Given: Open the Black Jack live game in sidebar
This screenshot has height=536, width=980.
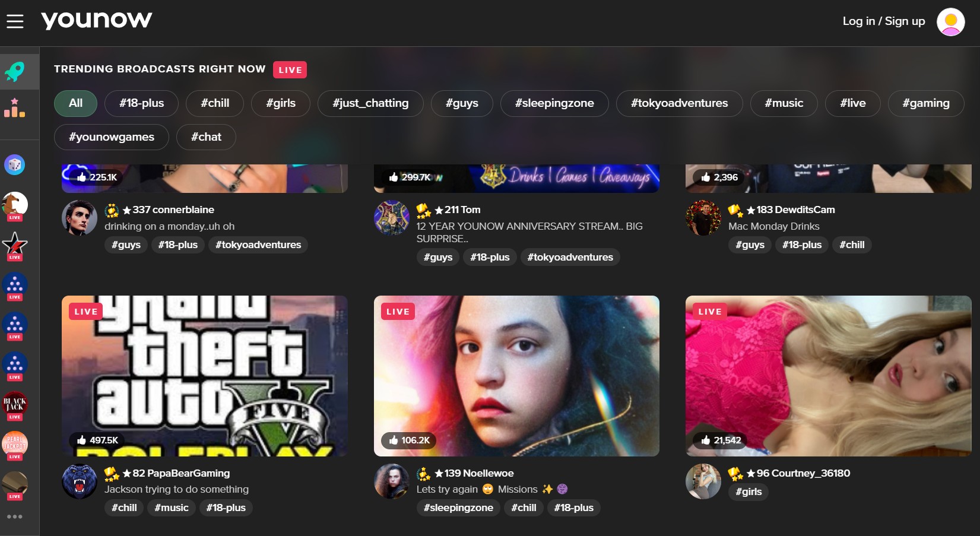Looking at the screenshot, I should click(15, 405).
